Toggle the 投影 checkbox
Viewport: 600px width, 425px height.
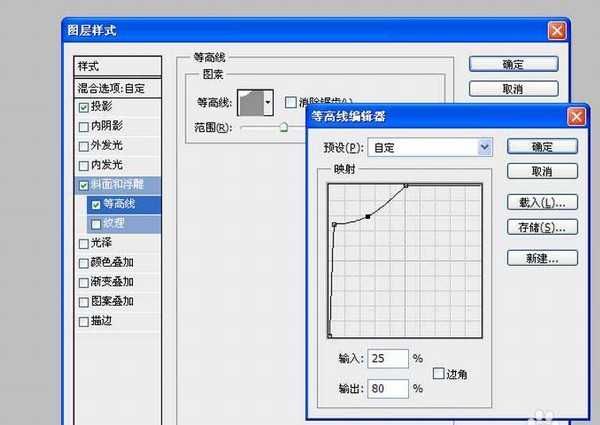(x=83, y=107)
